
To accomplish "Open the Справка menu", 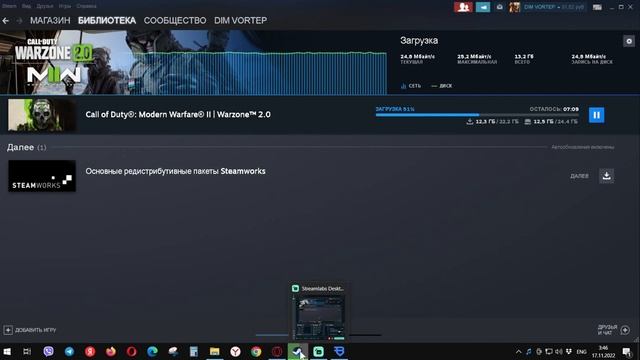I will [x=86, y=6].
